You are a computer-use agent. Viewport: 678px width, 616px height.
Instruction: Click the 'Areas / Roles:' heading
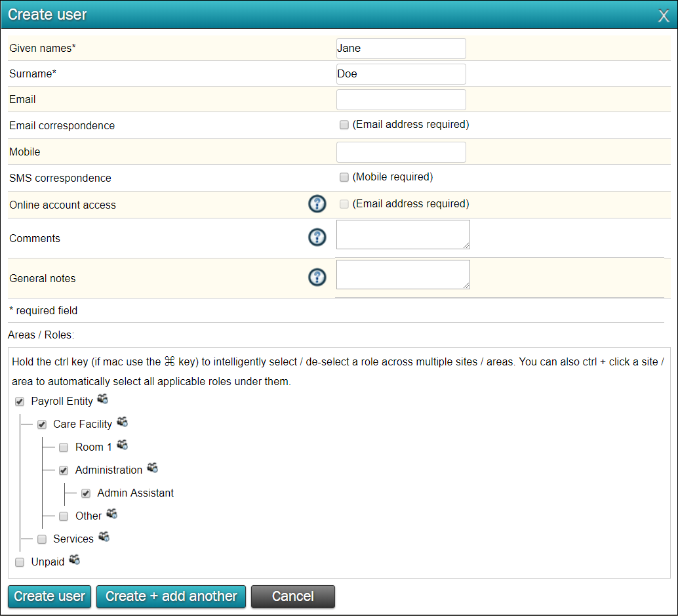coord(41,335)
